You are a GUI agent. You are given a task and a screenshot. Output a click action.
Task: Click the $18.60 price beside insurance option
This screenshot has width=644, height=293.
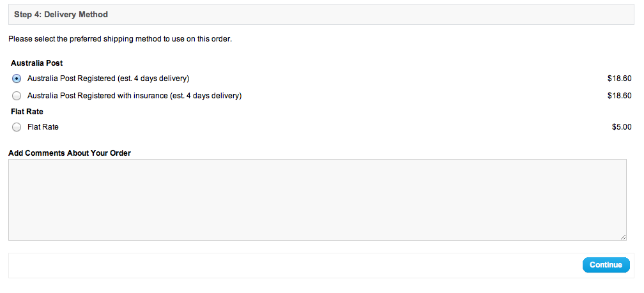[619, 96]
